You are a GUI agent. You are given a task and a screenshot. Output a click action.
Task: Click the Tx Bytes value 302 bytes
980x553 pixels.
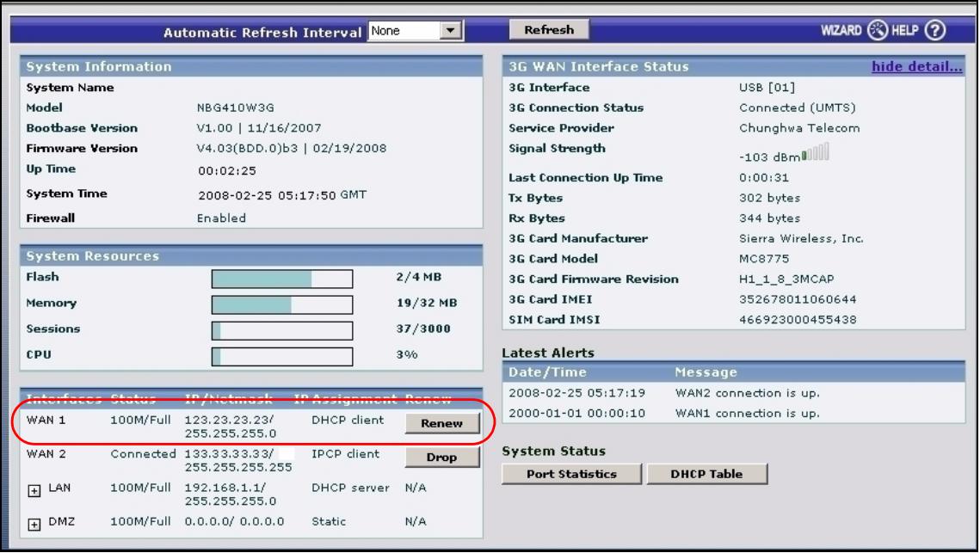(x=769, y=198)
